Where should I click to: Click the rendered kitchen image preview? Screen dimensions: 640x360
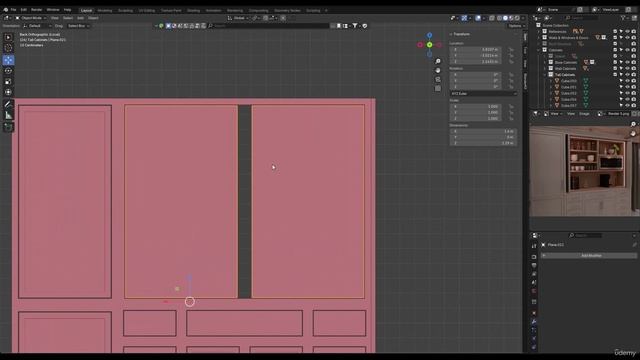(584, 171)
